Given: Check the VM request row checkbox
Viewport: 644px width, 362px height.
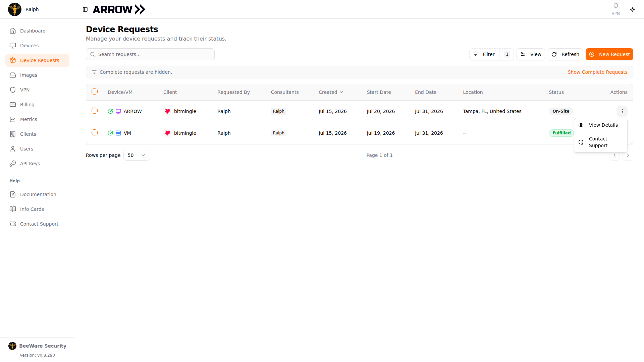Looking at the screenshot, I should 95,132.
